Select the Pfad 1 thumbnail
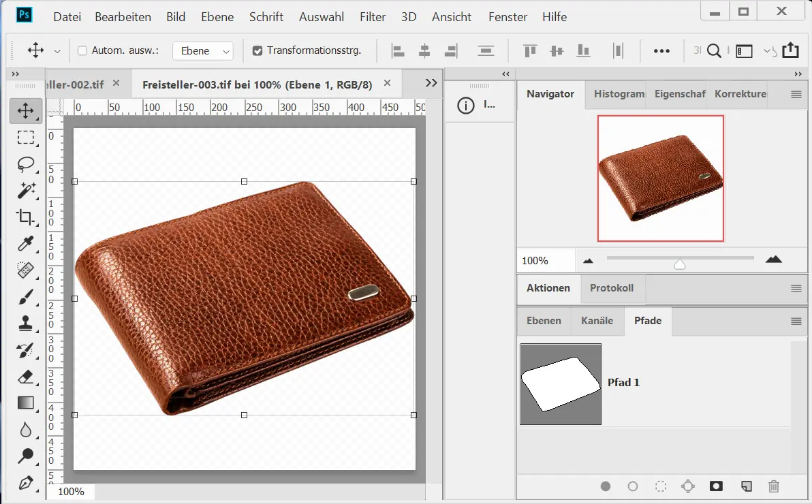812x504 pixels. click(561, 384)
